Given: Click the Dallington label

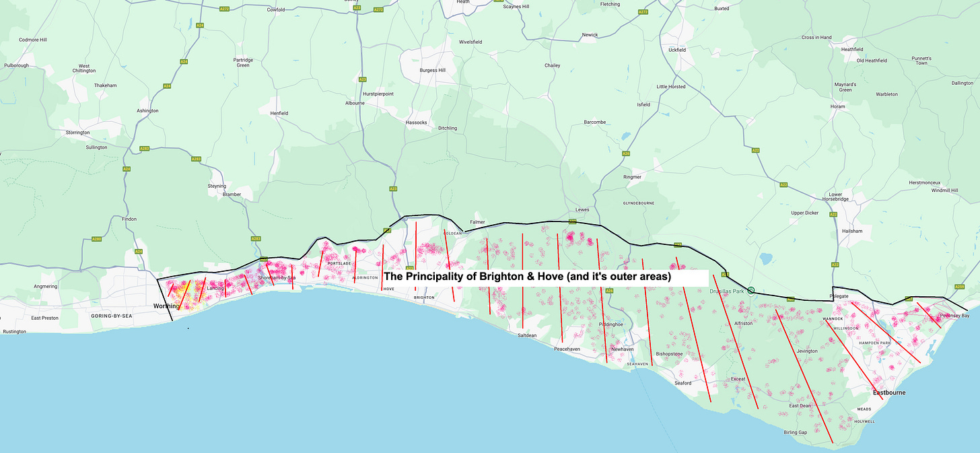Looking at the screenshot, I should (x=963, y=83).
